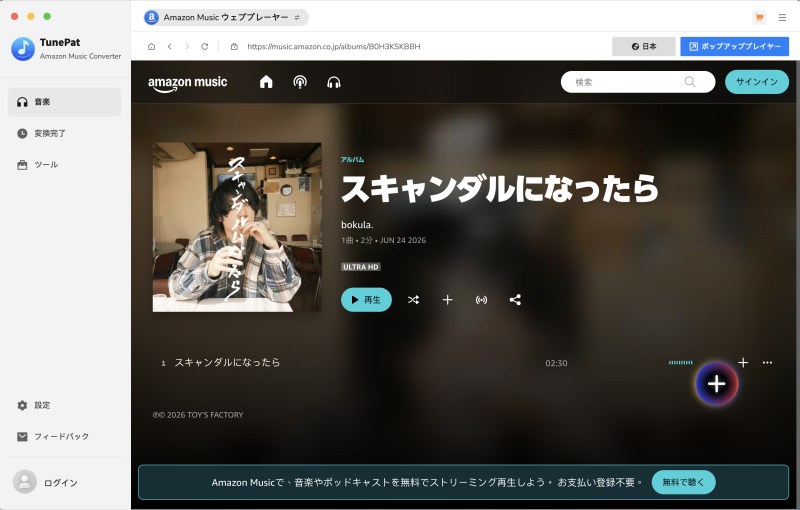Start the album's station radio icon

click(481, 300)
